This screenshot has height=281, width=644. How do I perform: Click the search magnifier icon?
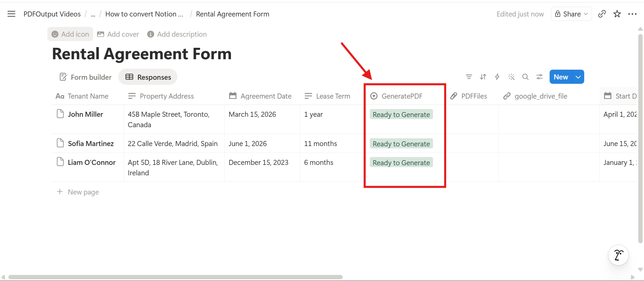pyautogui.click(x=525, y=77)
